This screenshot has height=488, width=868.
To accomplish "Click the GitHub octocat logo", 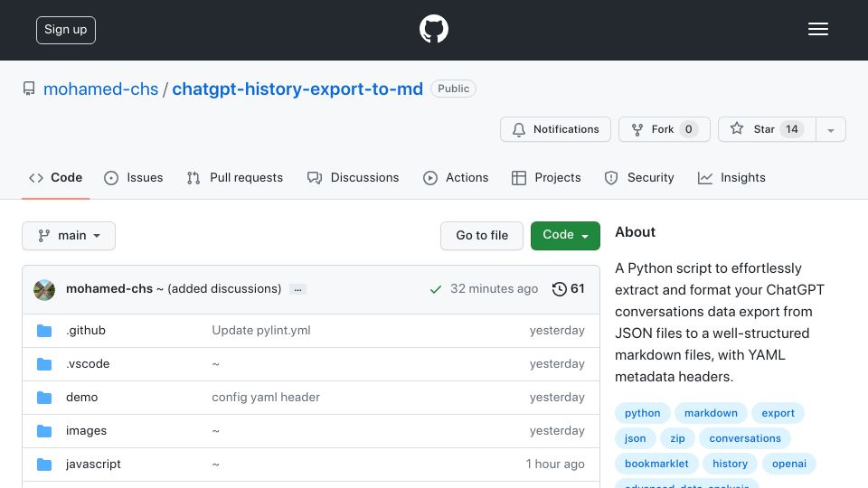I will [x=433, y=29].
